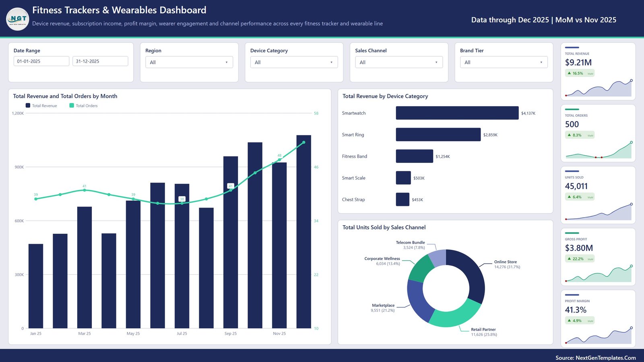Click the Nov 25 revenue bar
644x362 pixels.
tap(279, 245)
